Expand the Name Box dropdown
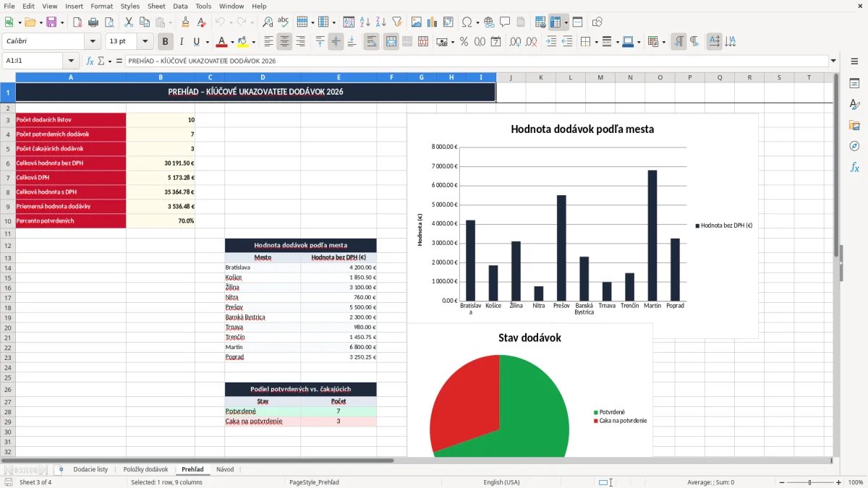This screenshot has width=868, height=488. [71, 61]
